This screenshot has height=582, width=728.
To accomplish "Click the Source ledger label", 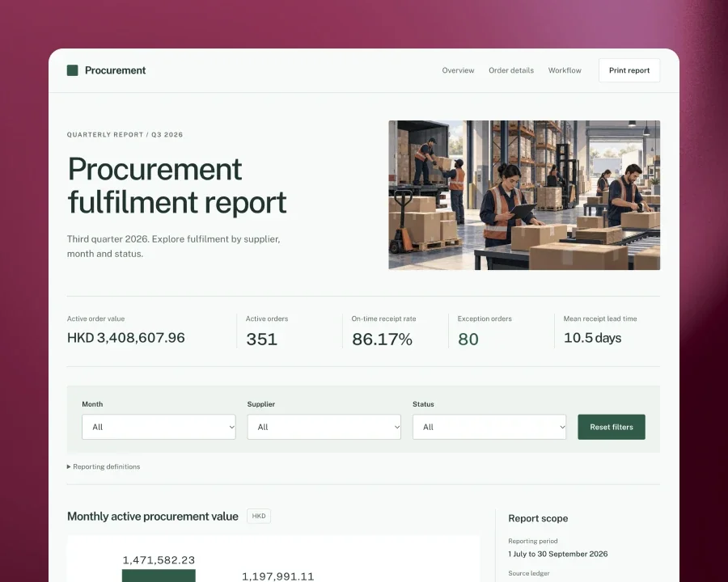I will (529, 573).
